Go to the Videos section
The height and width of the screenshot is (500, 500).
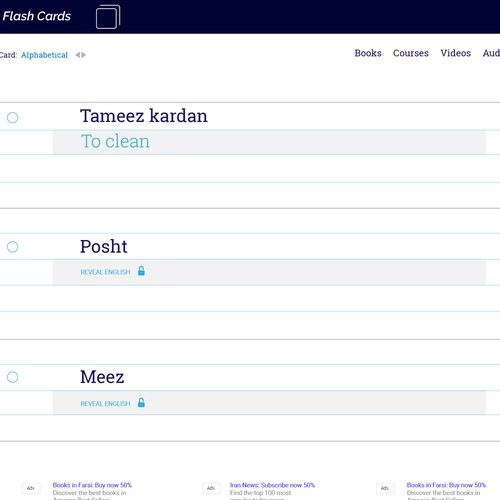[x=456, y=53]
